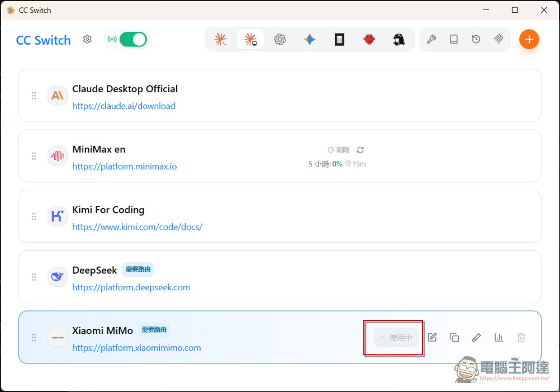Click the Claude Desktop Official logo icon
The height and width of the screenshot is (392, 560).
point(57,95)
